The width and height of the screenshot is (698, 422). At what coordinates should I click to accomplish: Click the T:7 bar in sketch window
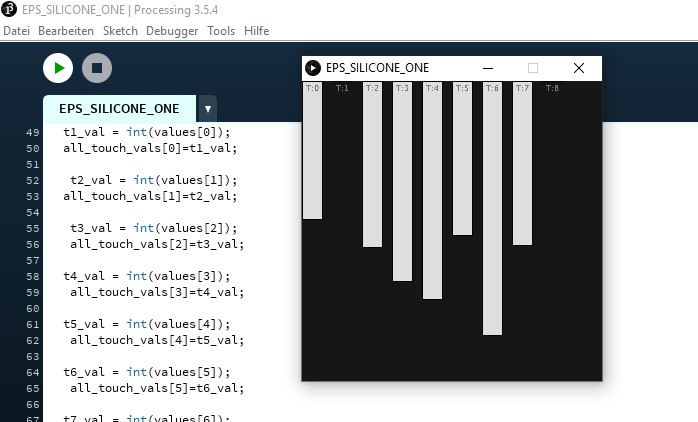pyautogui.click(x=522, y=163)
